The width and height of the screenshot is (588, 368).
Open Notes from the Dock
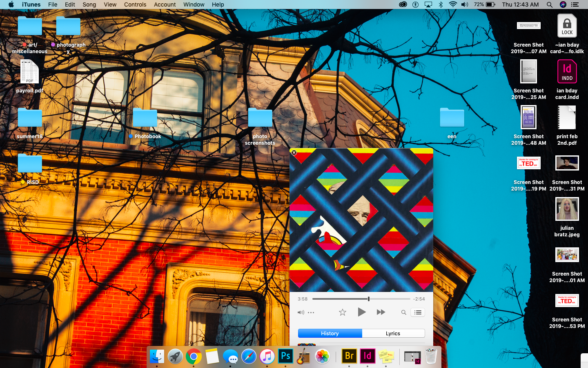(x=212, y=357)
